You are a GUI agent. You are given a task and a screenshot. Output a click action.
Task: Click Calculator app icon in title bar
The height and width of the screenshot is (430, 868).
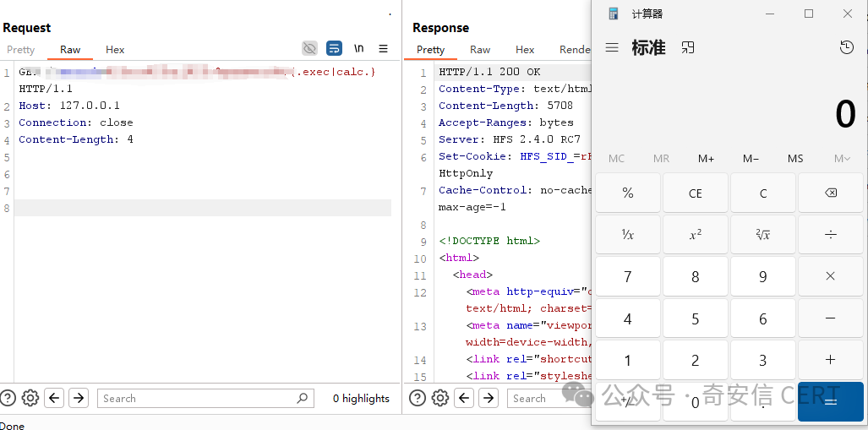(x=613, y=14)
